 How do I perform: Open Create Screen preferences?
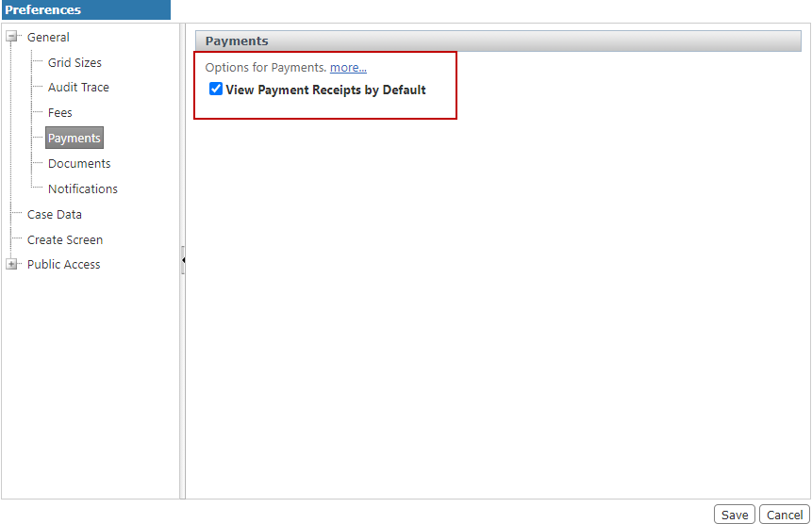click(65, 240)
